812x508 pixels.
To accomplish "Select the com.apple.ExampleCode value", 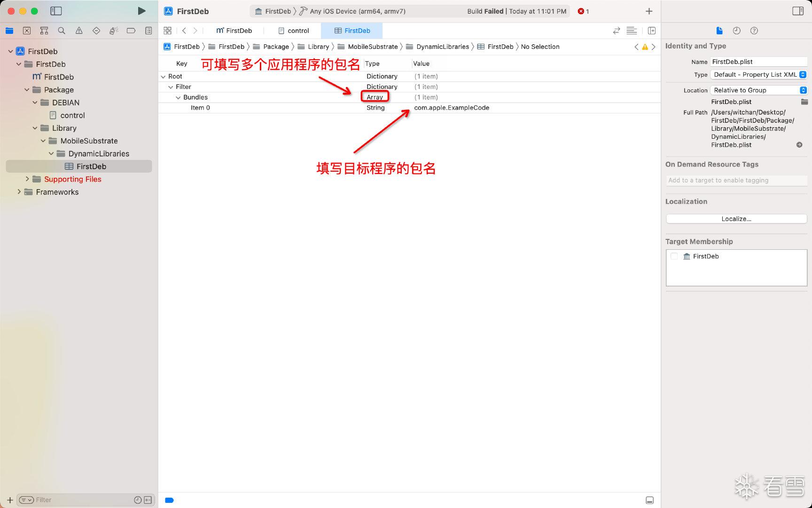I will [452, 108].
